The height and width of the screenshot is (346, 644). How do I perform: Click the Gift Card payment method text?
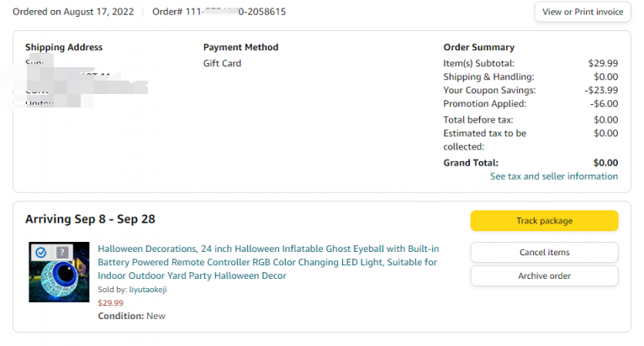[222, 63]
